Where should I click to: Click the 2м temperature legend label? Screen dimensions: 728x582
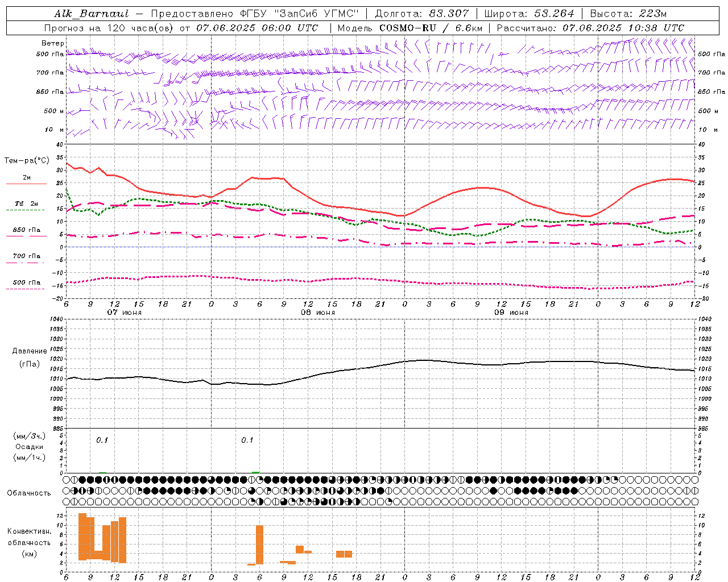27,178
